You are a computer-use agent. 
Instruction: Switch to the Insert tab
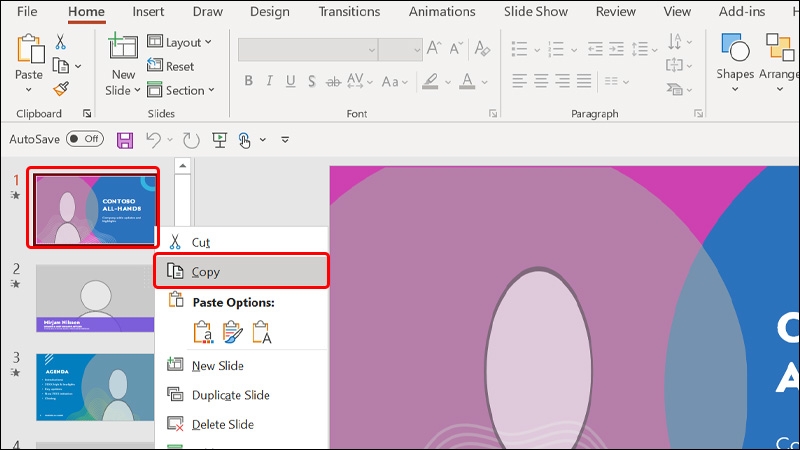[x=148, y=11]
